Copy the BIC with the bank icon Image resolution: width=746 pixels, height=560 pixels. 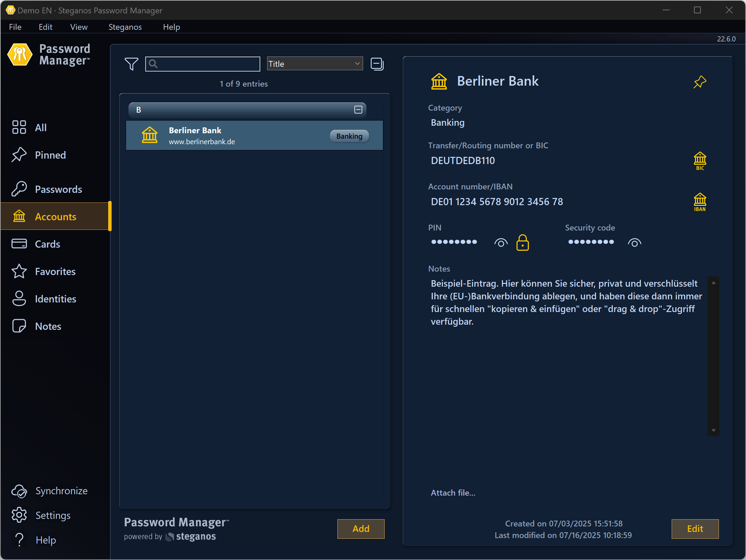[x=700, y=161]
